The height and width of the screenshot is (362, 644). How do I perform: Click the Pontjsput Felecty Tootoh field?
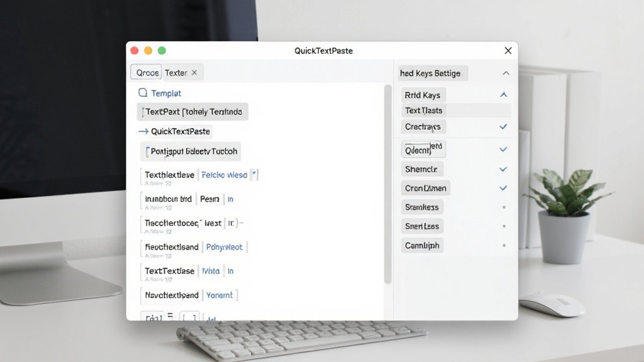click(x=191, y=151)
